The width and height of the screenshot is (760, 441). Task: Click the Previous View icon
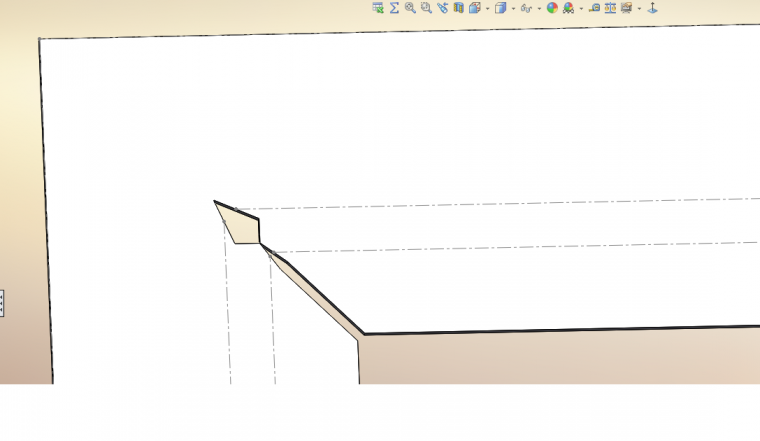(442, 8)
